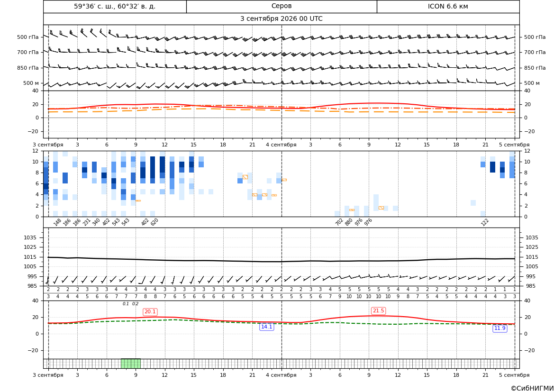Click the green highlighted precipitation strip segment
This screenshot has height=392, width=554.
point(131,364)
